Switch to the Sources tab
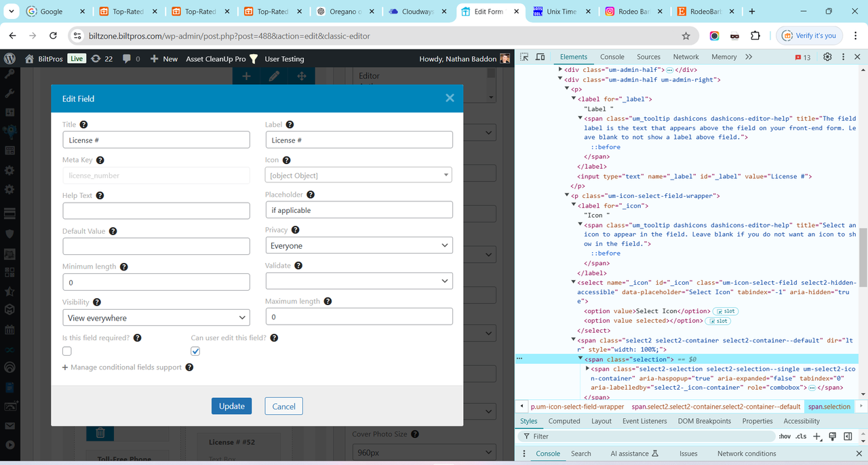868x465 pixels. (648, 57)
